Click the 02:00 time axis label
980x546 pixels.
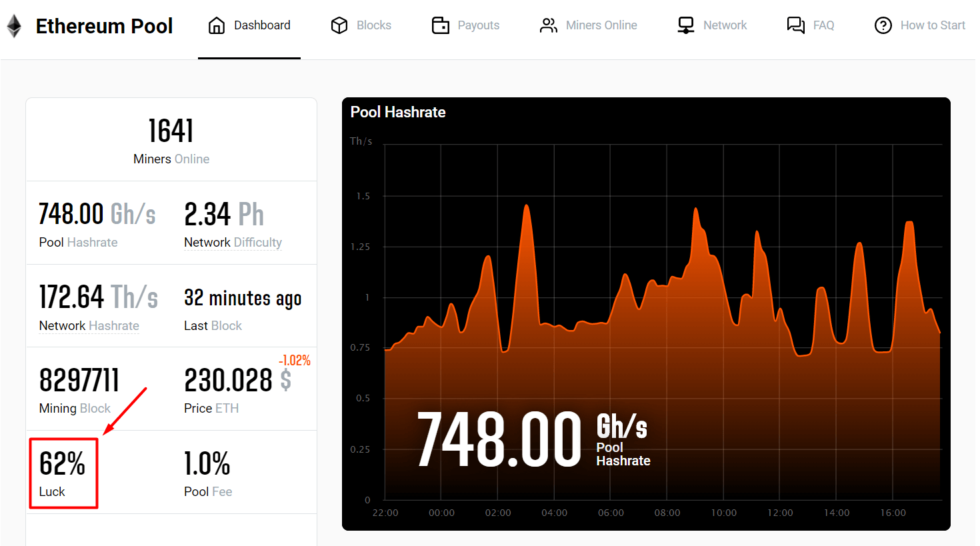point(498,513)
